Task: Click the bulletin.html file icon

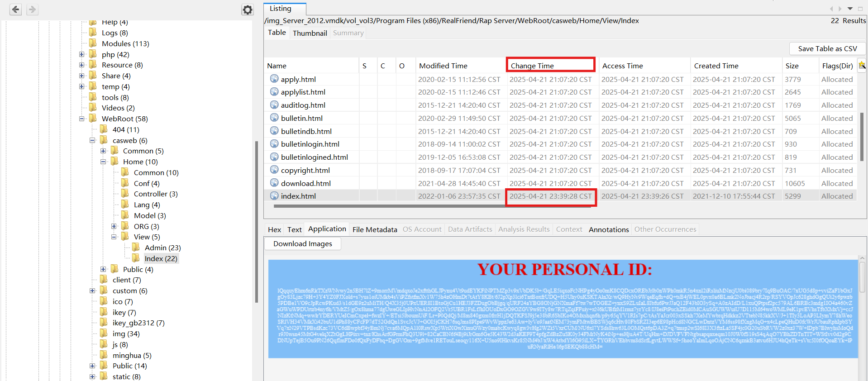Action: [274, 118]
